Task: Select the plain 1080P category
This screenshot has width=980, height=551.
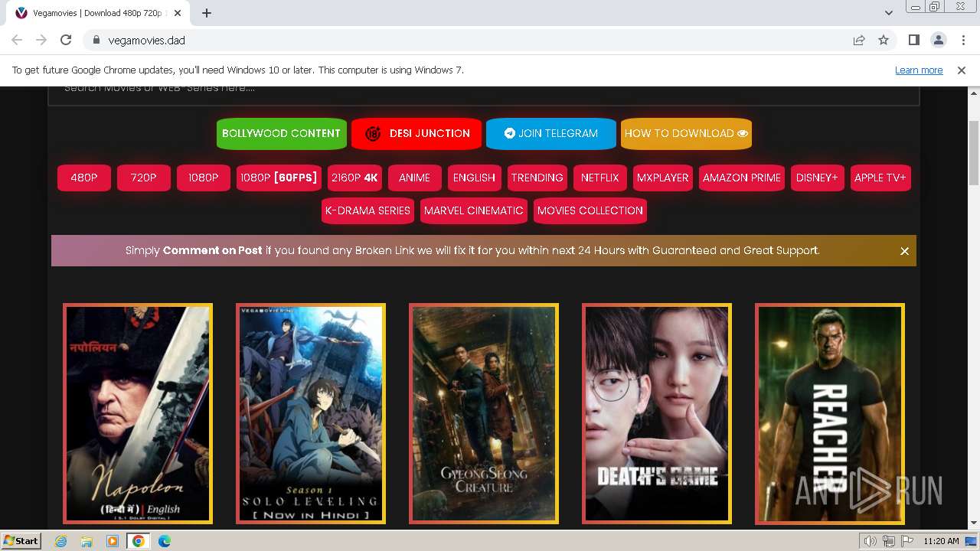Action: point(204,178)
